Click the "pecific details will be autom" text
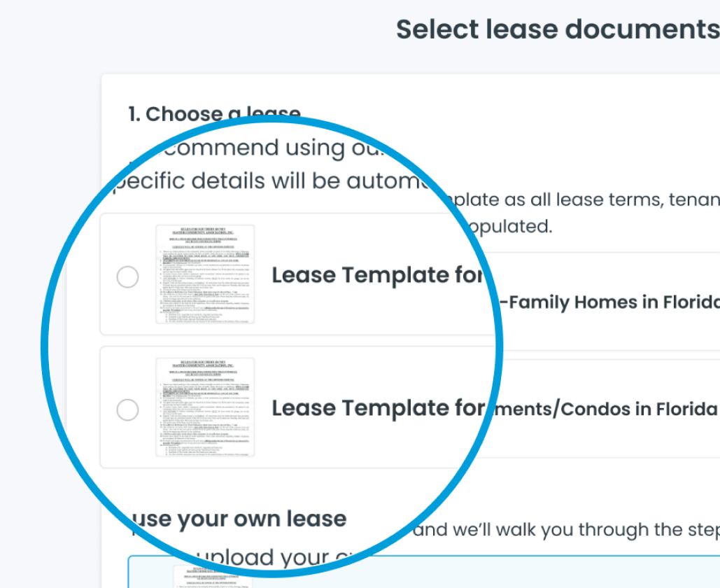Image resolution: width=720 pixels, height=588 pixels. [267, 181]
